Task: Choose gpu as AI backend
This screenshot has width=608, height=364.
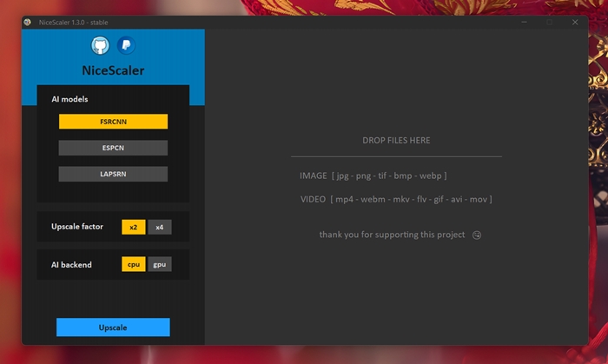Action: tap(159, 264)
